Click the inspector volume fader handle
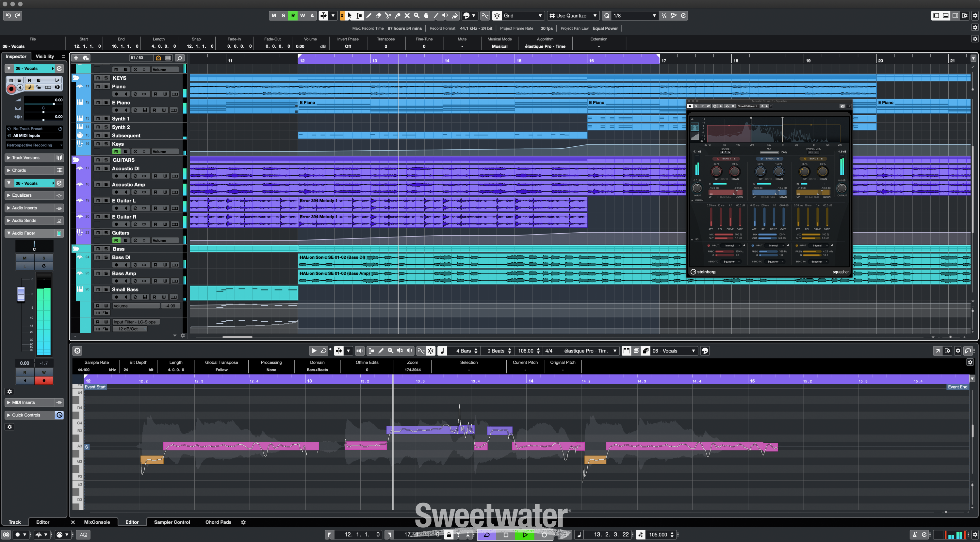Image resolution: width=980 pixels, height=542 pixels. (x=21, y=294)
